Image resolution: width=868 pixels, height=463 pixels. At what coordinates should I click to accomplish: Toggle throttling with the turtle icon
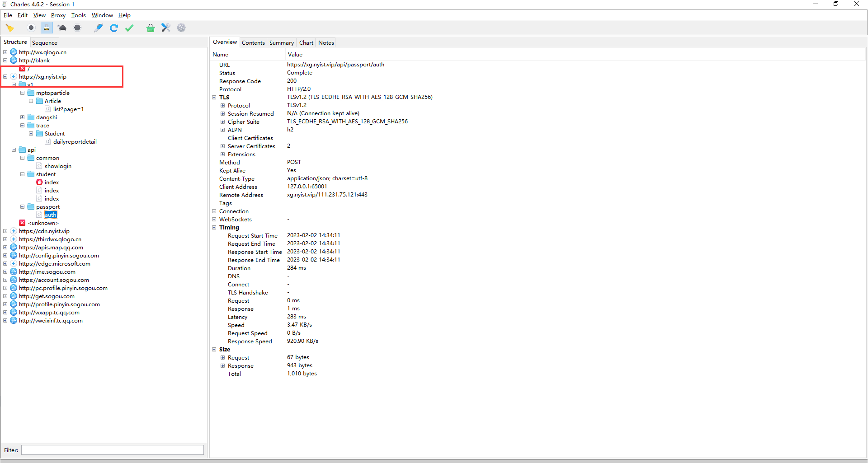(x=62, y=28)
